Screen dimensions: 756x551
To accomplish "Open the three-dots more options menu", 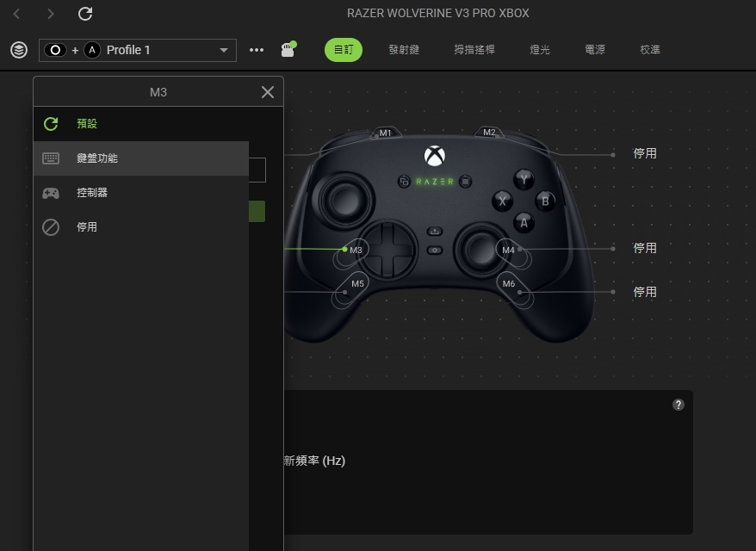I will [257, 50].
